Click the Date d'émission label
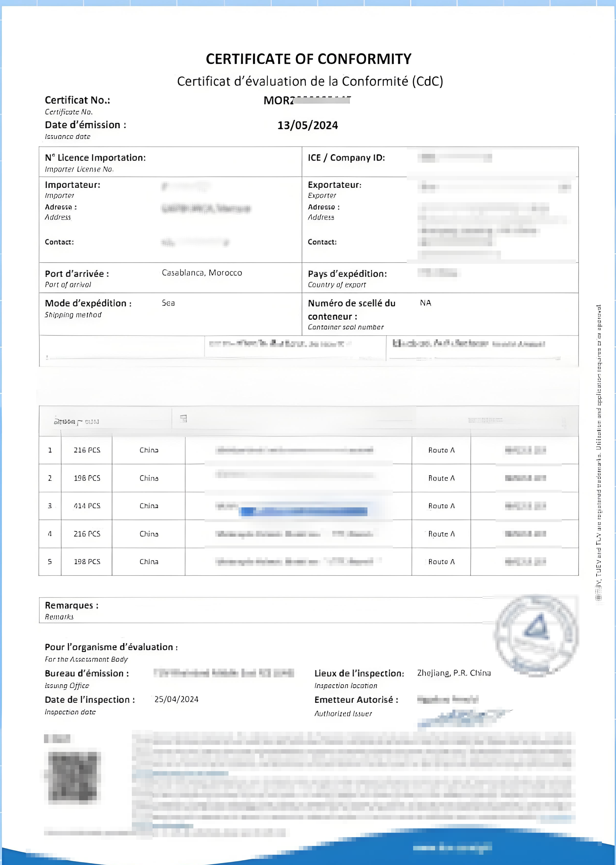 [85, 125]
